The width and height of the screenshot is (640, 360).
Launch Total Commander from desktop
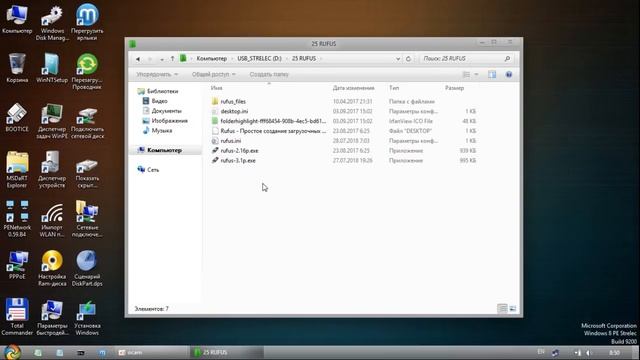17,317
